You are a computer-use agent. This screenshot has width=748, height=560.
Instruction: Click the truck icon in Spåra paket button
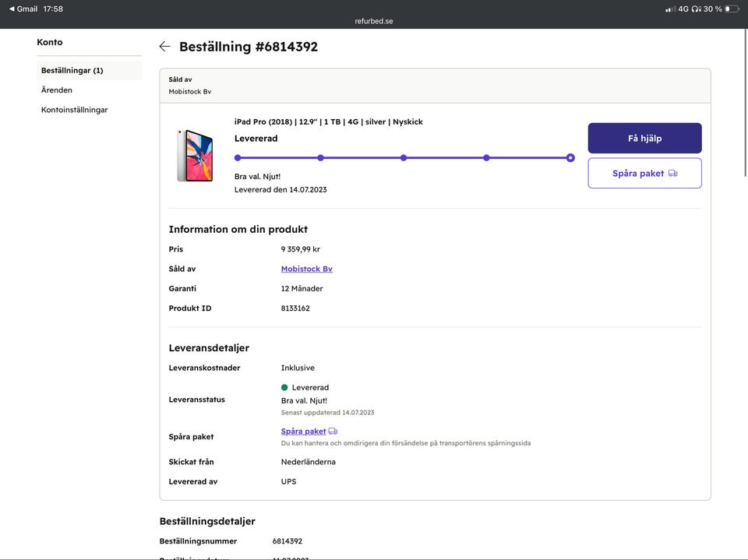coord(673,174)
